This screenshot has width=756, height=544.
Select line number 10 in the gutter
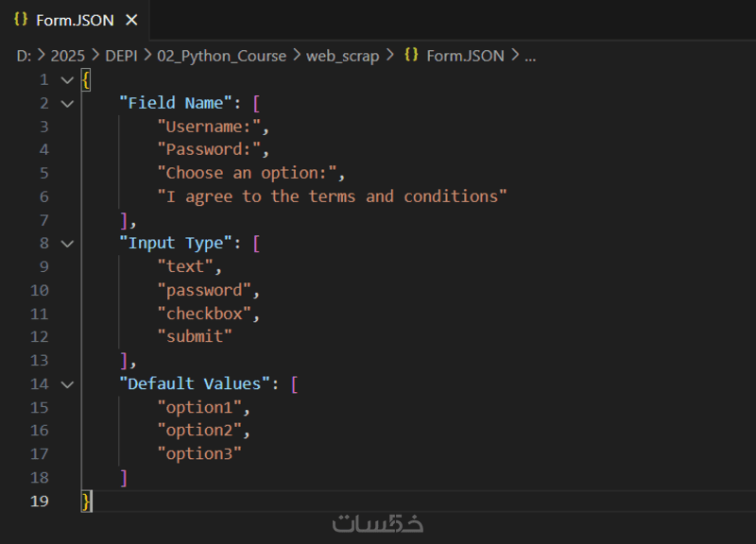click(x=39, y=291)
